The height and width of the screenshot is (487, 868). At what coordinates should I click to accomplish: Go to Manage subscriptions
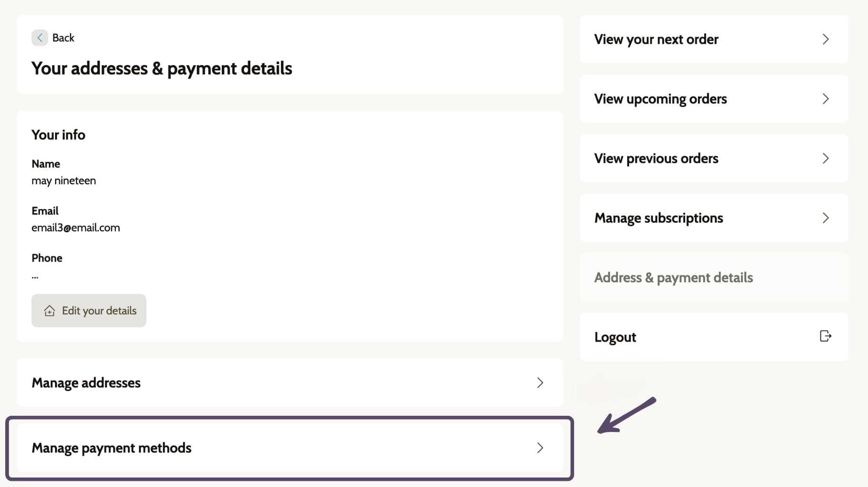[x=714, y=218]
